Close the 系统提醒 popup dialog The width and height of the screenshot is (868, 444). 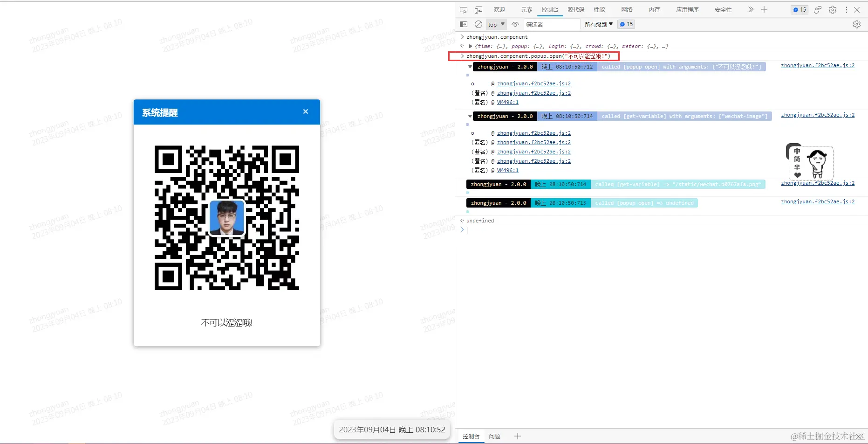coord(306,111)
